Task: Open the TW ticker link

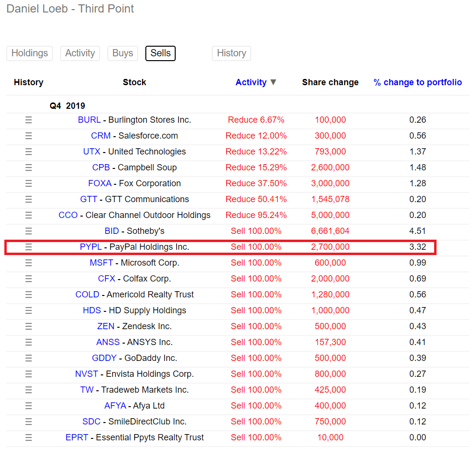Action: [x=87, y=390]
